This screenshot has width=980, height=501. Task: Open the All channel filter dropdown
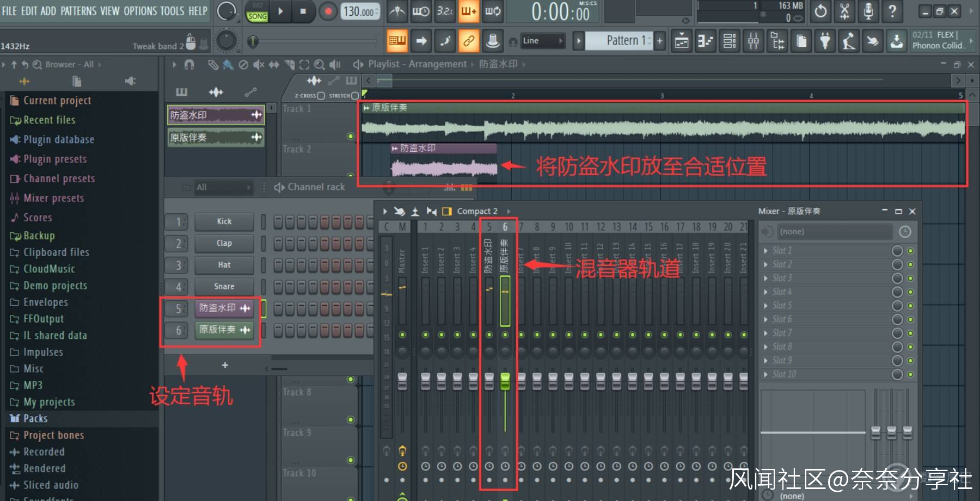coord(224,187)
